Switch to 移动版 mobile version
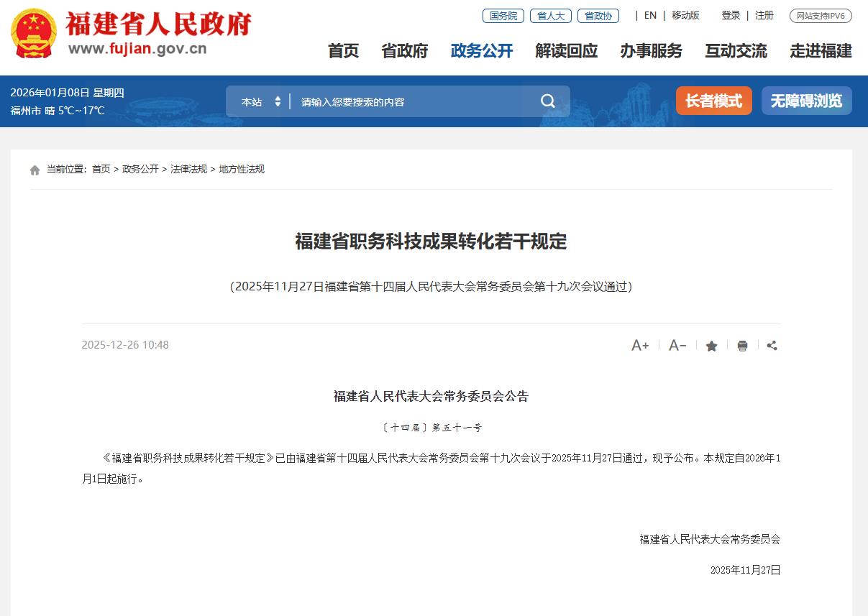Image resolution: width=868 pixels, height=616 pixels. (x=685, y=15)
